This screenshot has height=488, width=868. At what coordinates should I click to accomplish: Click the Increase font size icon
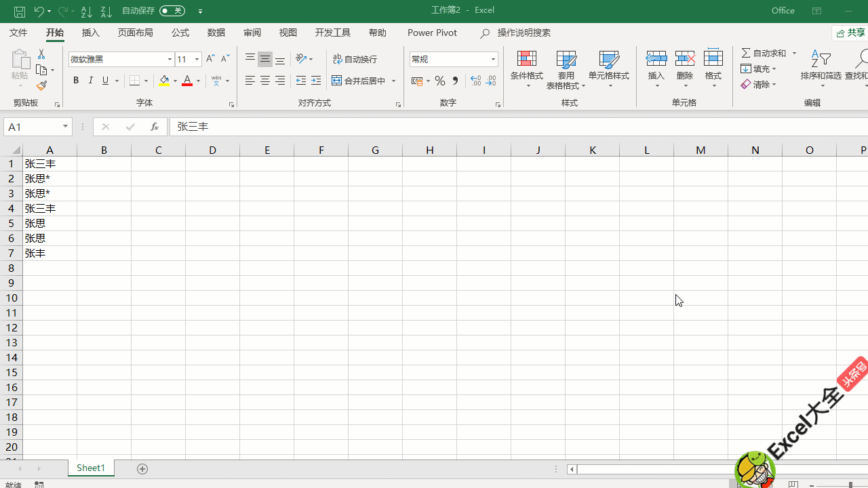(210, 59)
